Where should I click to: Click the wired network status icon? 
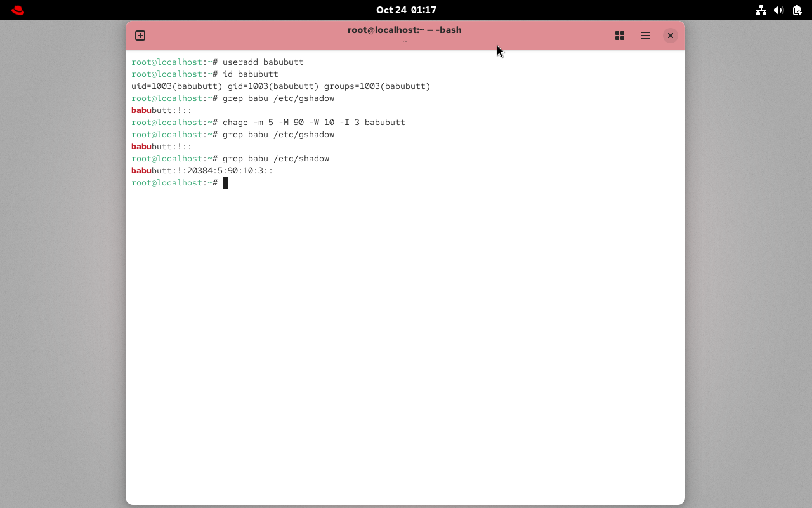(x=761, y=10)
